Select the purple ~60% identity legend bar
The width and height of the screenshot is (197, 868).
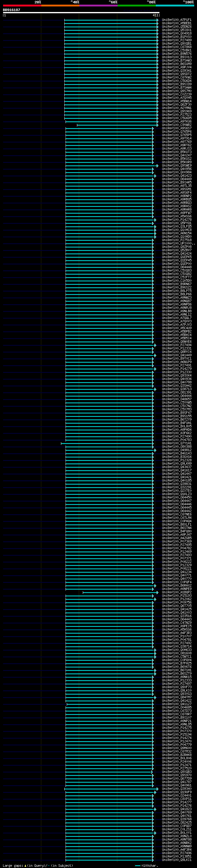click(99, 6)
